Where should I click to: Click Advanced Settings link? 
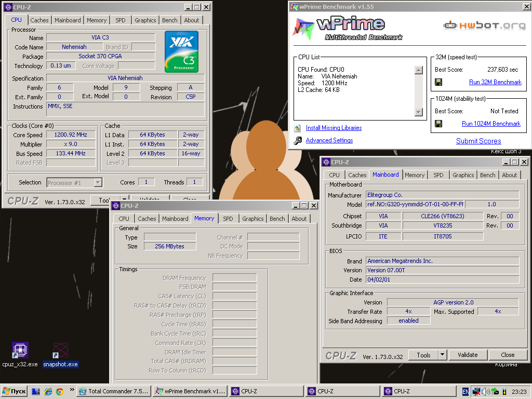(x=329, y=140)
